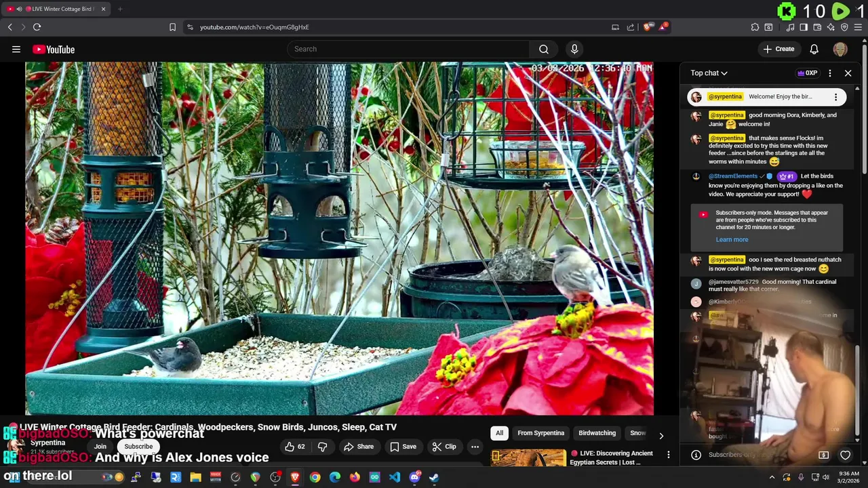Viewport: 868px width, 488px height.
Task: Open Google Chrome from the taskbar
Action: tap(315, 477)
